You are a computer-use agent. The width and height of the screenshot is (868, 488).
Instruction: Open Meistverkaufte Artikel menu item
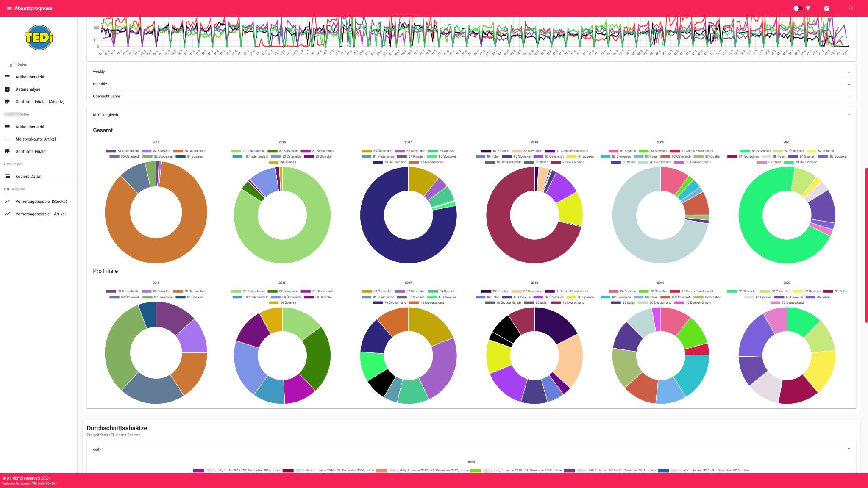point(35,139)
